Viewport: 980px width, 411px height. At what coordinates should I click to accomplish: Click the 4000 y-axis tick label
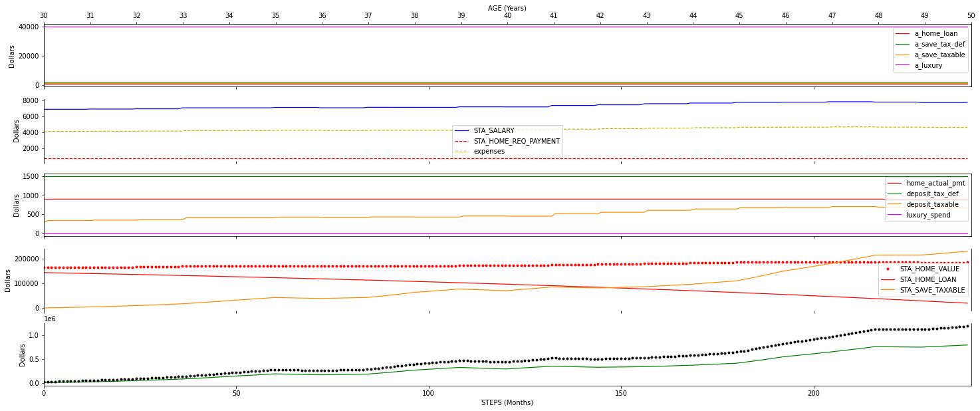31,132
